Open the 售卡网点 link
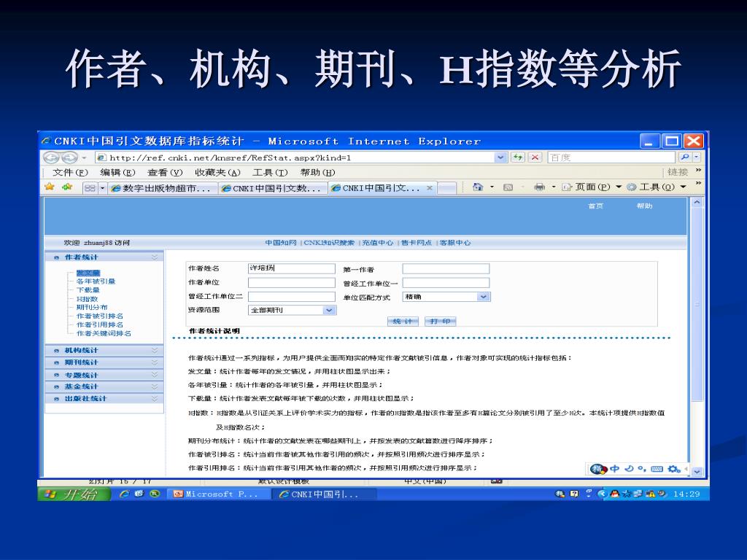Screen dimensions: 747x560 [417, 242]
